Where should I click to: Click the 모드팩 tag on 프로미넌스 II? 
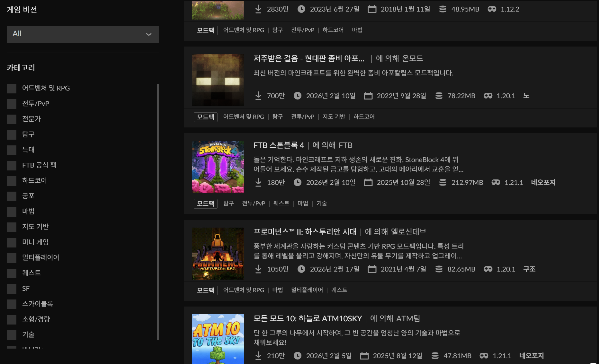click(x=206, y=290)
